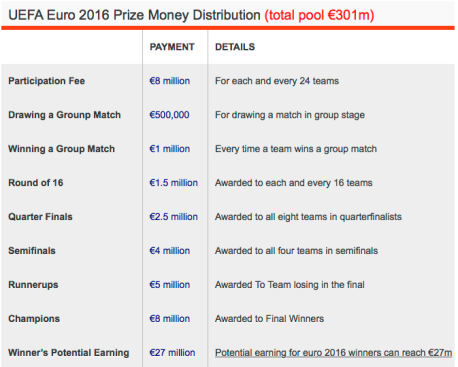458x367 pixels.
Task: Click the €500,000 payment value
Action: point(169,115)
